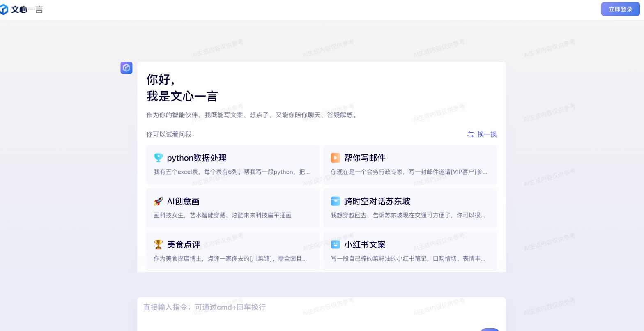Click the description 画科技女生，艺术智能穿戴

pyautogui.click(x=223, y=215)
